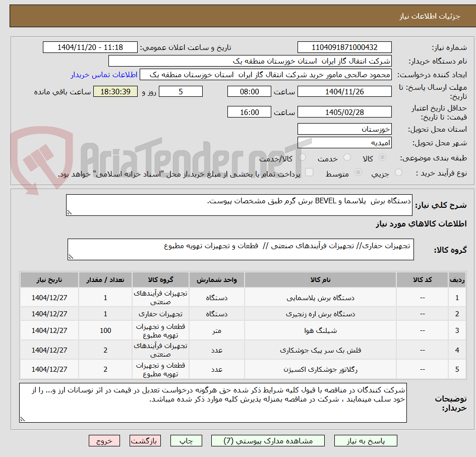This screenshot has width=476, height=457.
Task: Click the delivery city field امیدیه
Action: point(344,143)
